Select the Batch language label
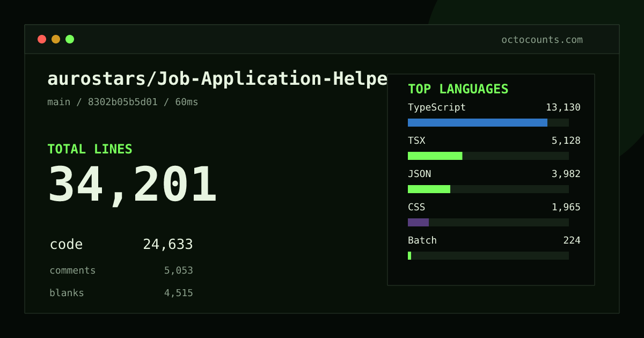This screenshot has width=644, height=338. 422,240
